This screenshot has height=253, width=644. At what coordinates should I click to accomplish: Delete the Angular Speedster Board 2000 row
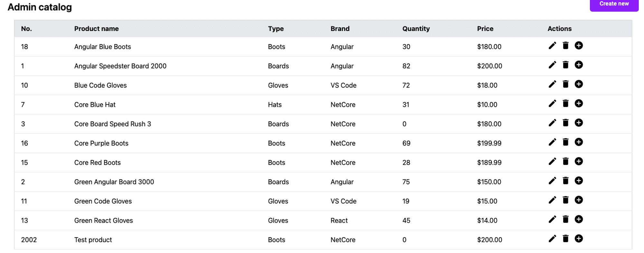coord(565,65)
